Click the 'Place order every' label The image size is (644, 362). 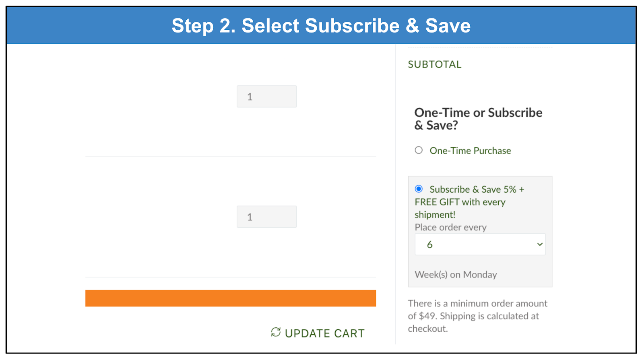point(450,227)
